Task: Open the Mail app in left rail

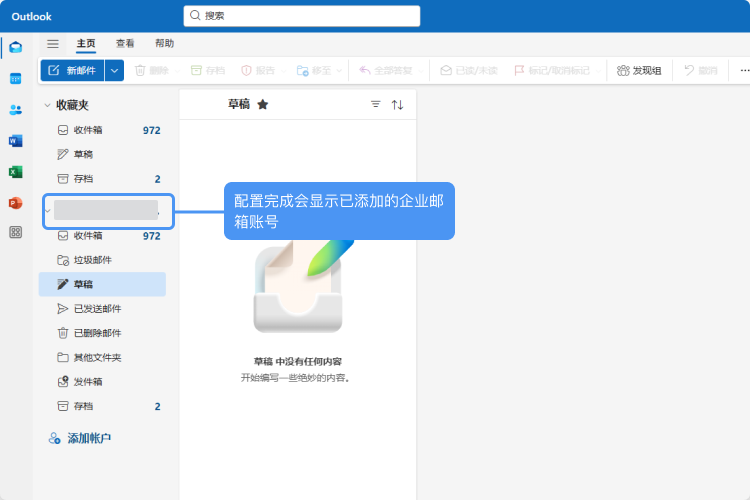Action: click(15, 47)
